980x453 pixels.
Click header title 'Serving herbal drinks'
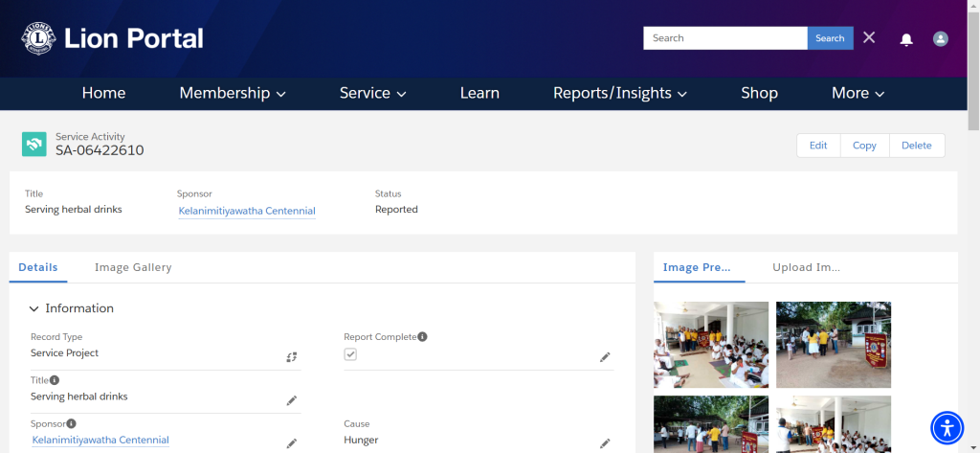coord(73,210)
